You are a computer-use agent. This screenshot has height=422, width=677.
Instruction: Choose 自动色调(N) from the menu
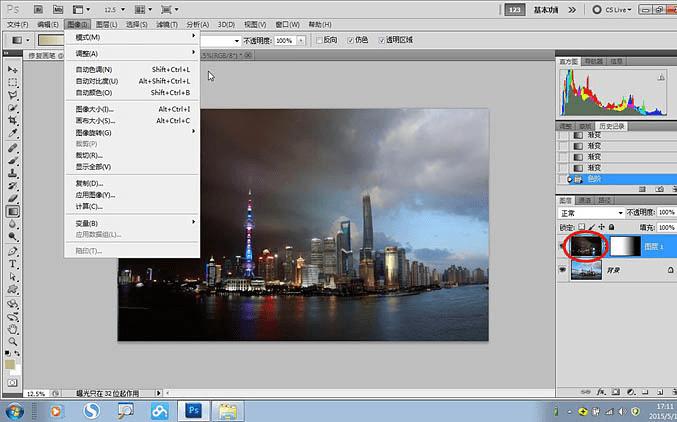tap(132, 69)
